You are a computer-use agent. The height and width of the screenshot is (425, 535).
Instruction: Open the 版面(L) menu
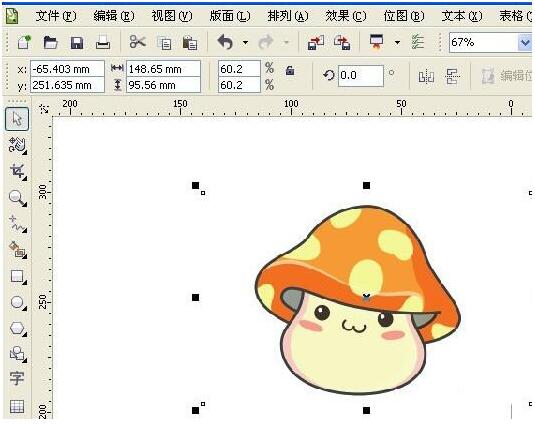[230, 16]
